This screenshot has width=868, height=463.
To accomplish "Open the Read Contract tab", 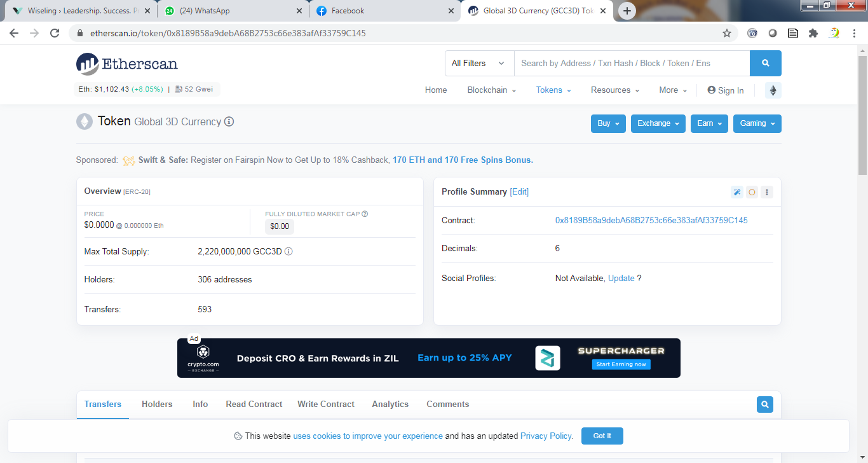I will [x=254, y=404].
